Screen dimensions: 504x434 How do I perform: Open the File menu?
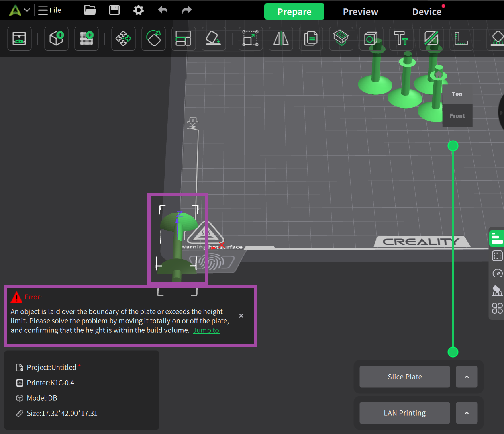click(50, 10)
